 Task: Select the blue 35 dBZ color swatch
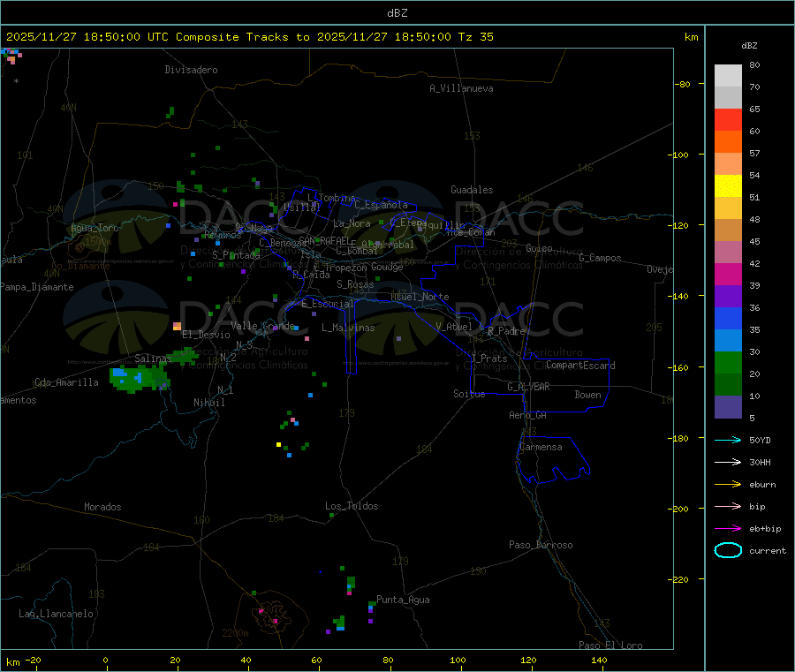[728, 318]
